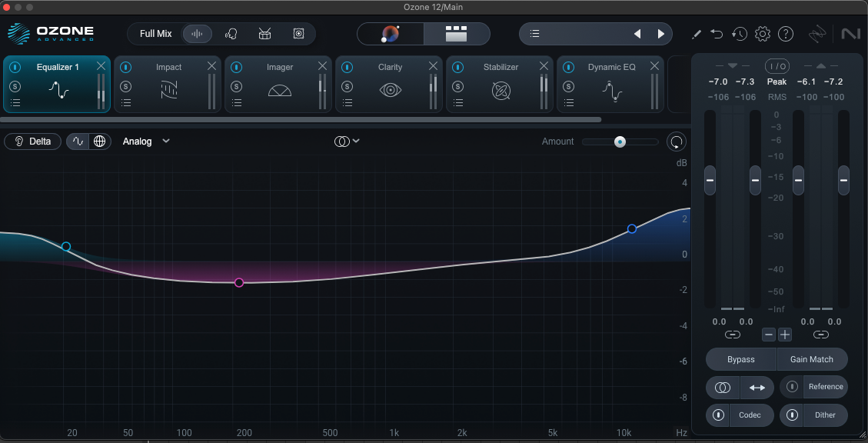Screen dimensions: 868x443
Task: Click the I/O meter toggle
Action: pos(777,66)
